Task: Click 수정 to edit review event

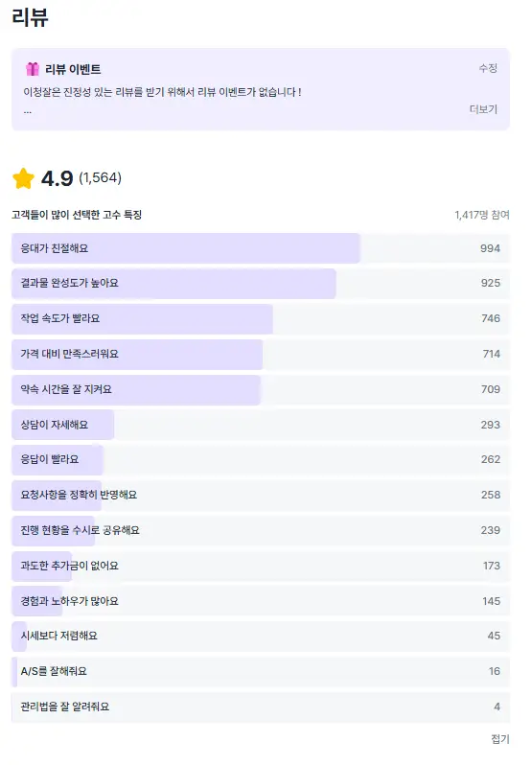Action: [488, 68]
